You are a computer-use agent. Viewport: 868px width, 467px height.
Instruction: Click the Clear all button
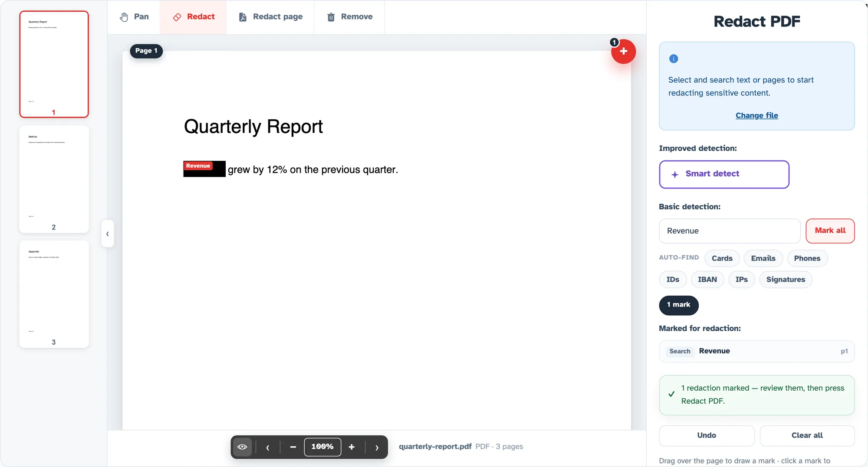pos(807,435)
